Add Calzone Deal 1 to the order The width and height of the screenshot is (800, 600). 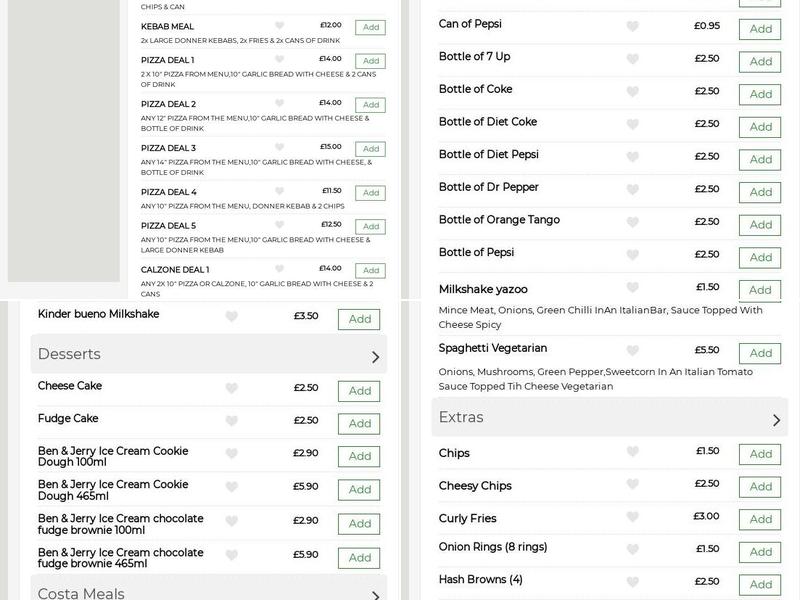pyautogui.click(x=371, y=270)
